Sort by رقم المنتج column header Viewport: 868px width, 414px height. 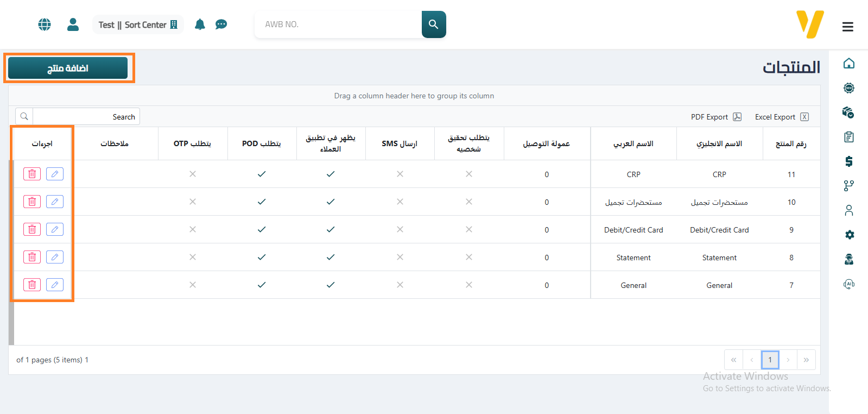[791, 143]
